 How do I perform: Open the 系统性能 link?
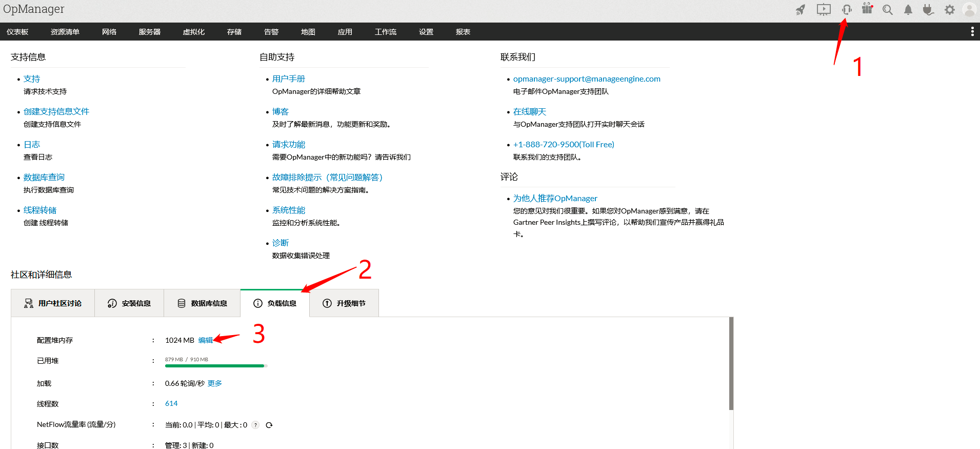coord(289,210)
